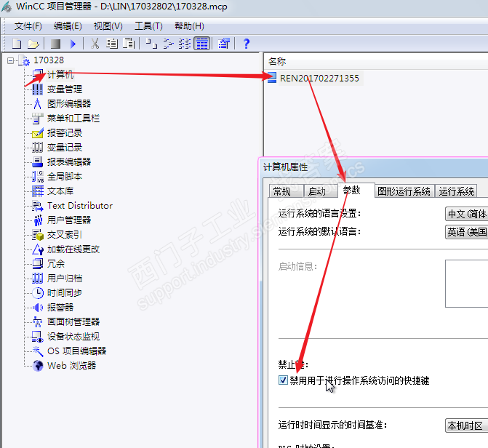Open 变量记录 in the tree

click(x=65, y=147)
